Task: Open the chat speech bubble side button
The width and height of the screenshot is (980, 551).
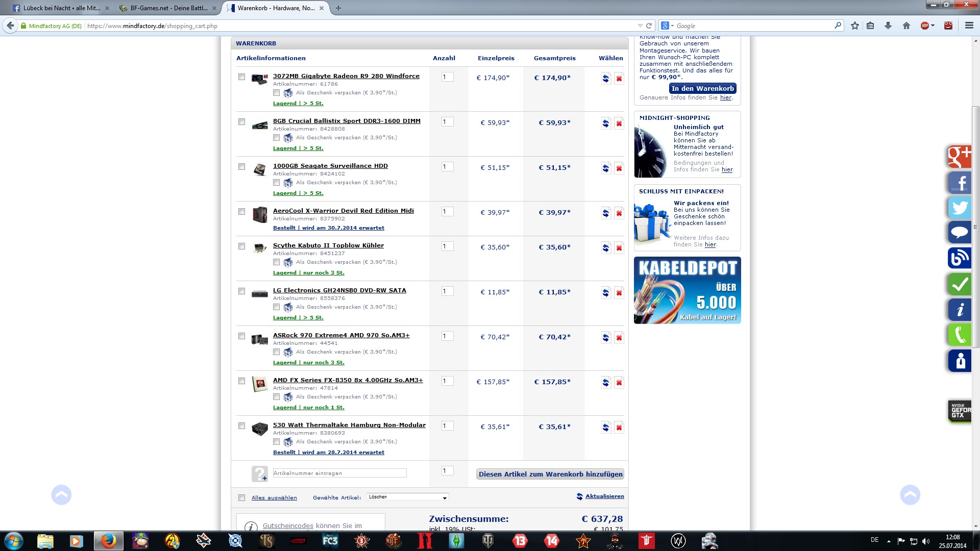Action: [960, 233]
